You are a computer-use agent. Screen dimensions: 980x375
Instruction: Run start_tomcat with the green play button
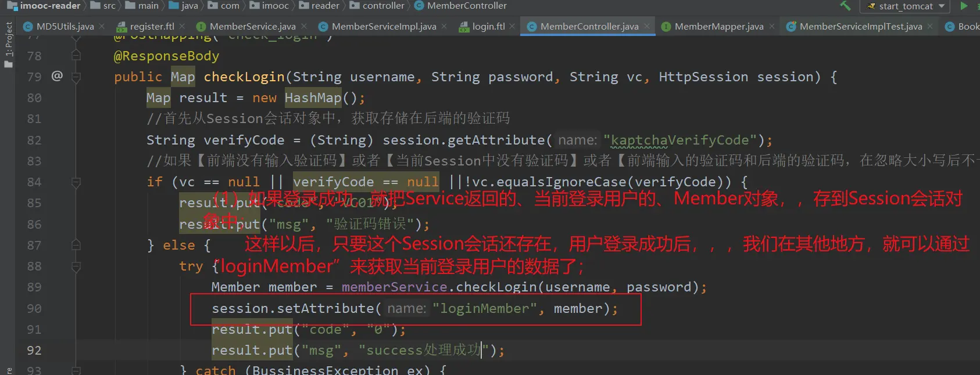pos(964,6)
